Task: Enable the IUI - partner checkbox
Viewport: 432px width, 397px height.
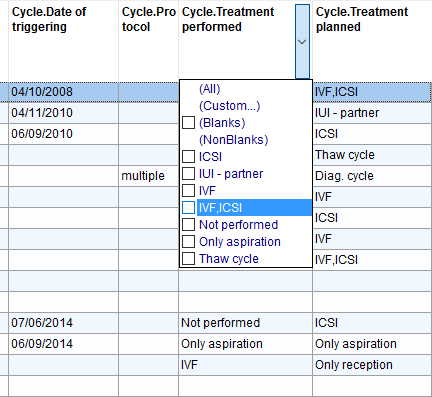Action: click(188, 173)
